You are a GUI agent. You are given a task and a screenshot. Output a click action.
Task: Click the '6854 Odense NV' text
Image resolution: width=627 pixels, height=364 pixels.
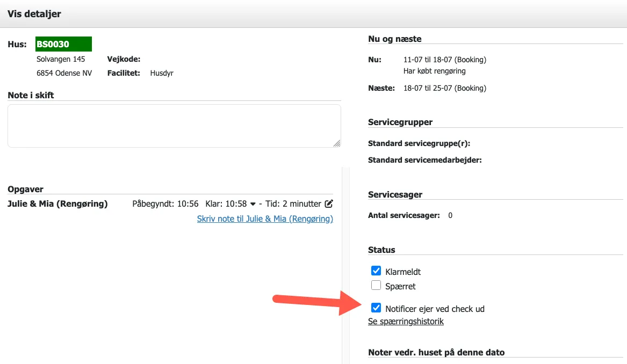64,73
